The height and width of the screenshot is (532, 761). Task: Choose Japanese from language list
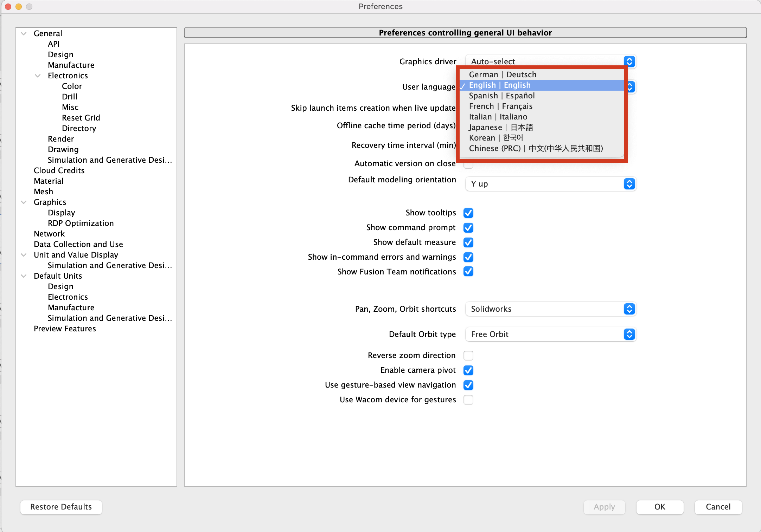point(501,128)
